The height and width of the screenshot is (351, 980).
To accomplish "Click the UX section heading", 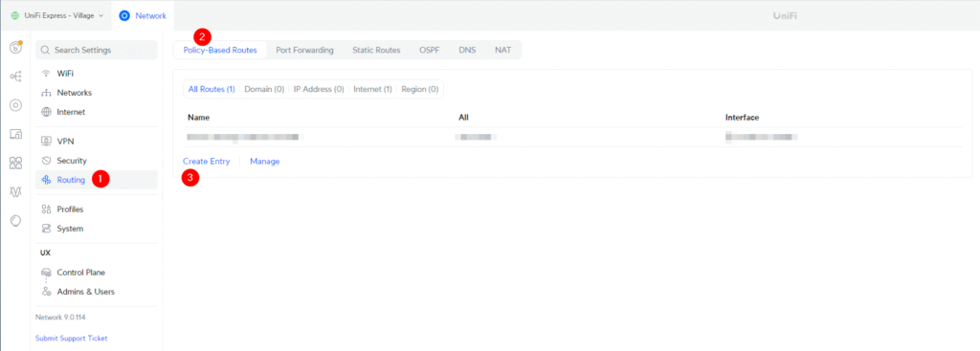I will click(45, 252).
